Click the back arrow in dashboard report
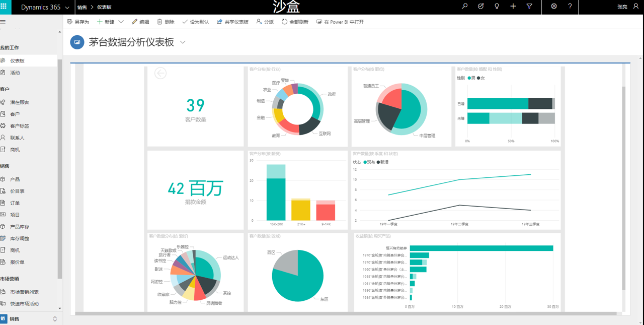Viewport: 644px width, 325px height. pos(160,74)
